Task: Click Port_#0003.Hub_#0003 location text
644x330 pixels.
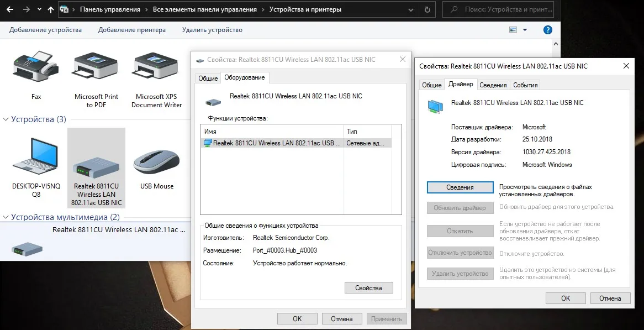Action: coord(284,250)
